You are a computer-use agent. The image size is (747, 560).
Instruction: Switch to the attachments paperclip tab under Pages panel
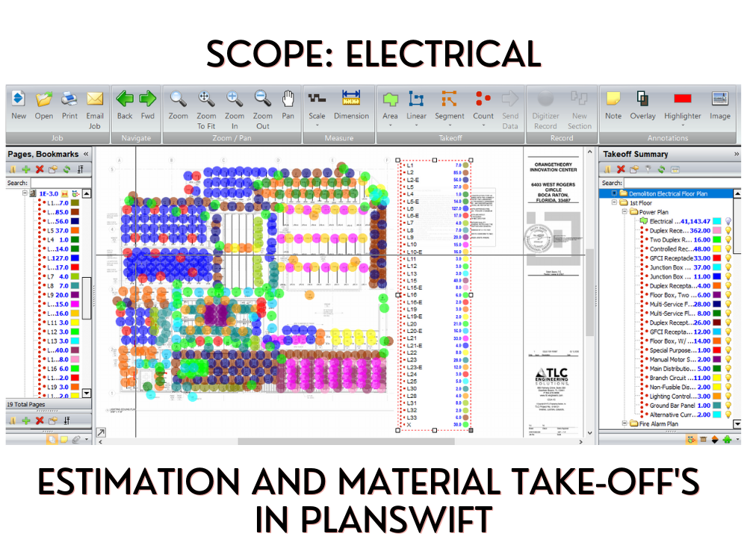pos(76,440)
